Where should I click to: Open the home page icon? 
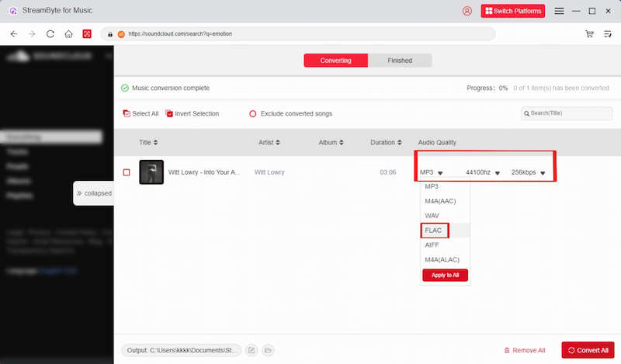pos(68,34)
